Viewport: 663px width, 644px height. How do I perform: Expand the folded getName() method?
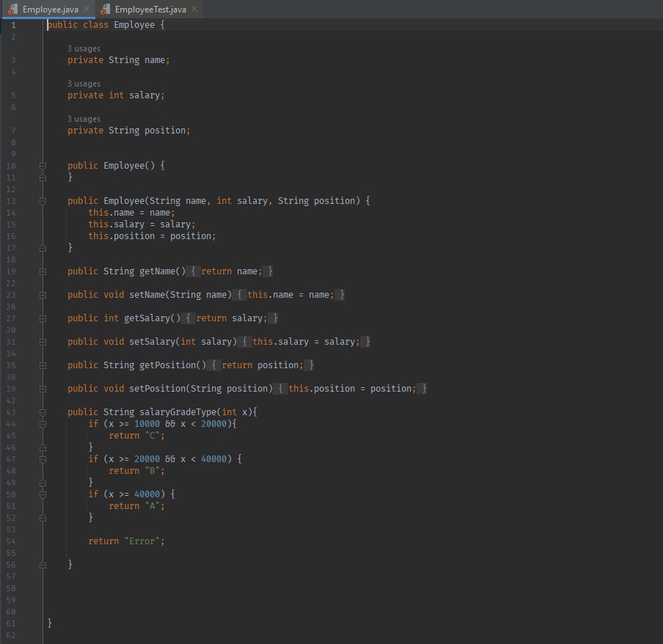[43, 271]
